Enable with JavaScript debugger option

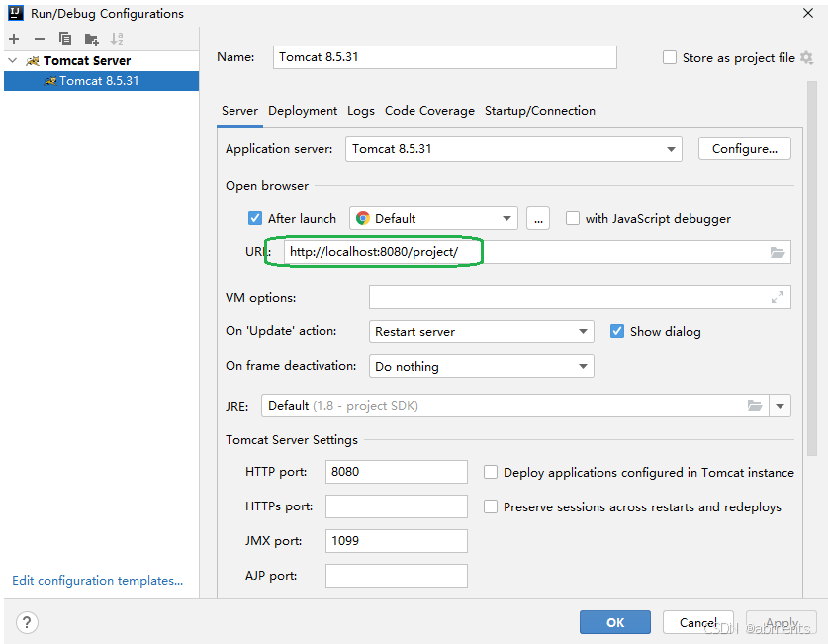(573, 219)
